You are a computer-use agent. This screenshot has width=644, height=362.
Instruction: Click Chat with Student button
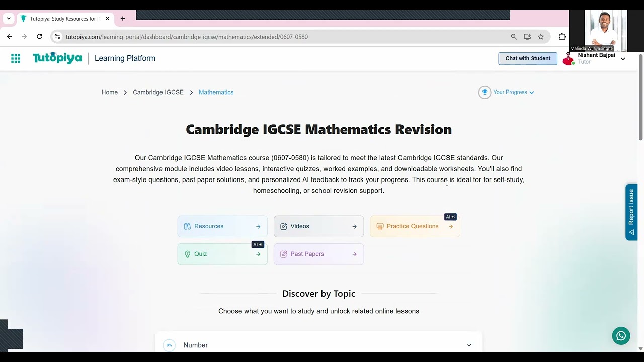(528, 58)
